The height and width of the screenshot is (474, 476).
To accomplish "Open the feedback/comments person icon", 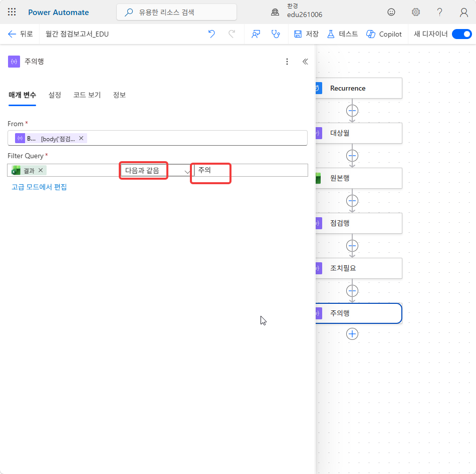I will click(256, 34).
